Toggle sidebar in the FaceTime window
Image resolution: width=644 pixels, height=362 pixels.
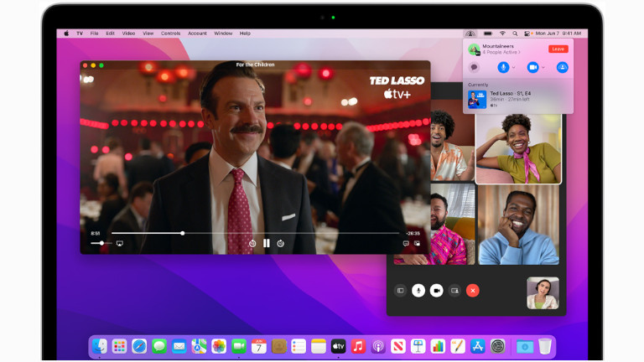pyautogui.click(x=401, y=291)
